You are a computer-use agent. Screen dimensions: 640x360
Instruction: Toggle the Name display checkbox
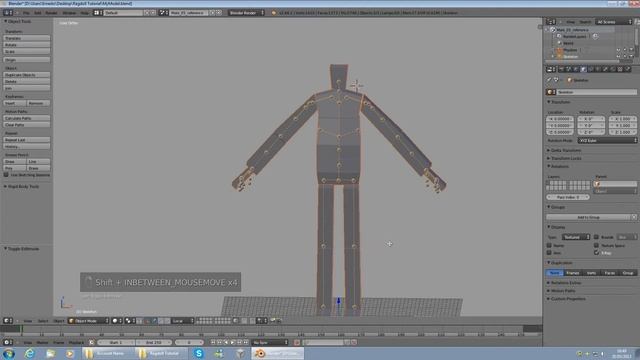pos(549,245)
